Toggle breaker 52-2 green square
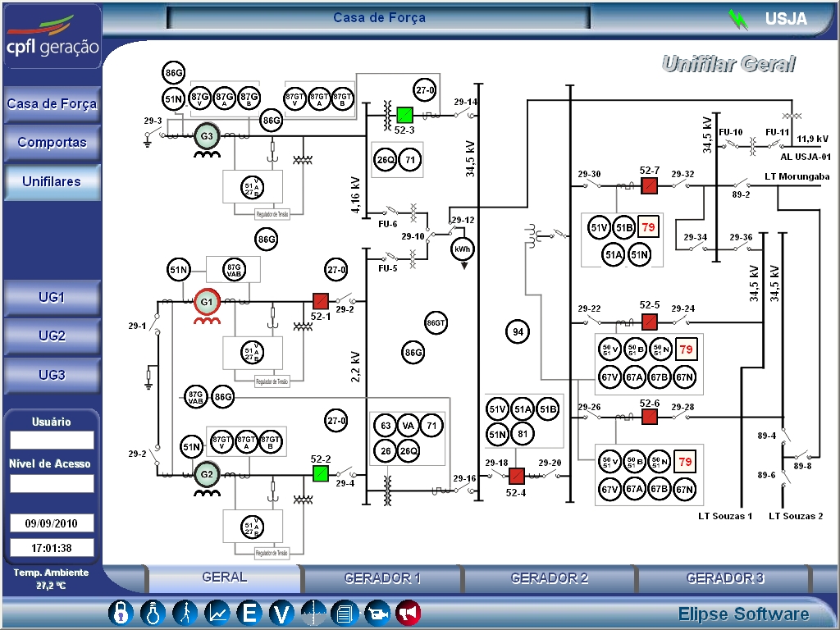 pos(321,473)
